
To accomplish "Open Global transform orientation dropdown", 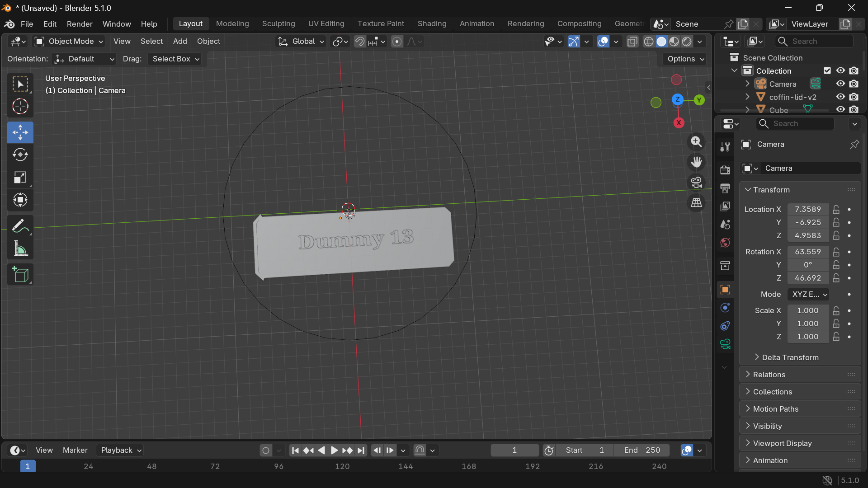I will click(301, 42).
